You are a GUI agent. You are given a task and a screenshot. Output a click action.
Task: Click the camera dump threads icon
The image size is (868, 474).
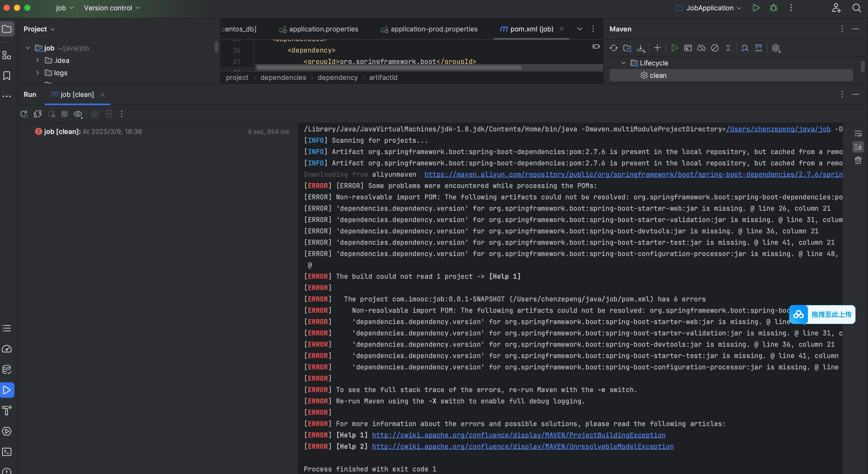(x=95, y=114)
